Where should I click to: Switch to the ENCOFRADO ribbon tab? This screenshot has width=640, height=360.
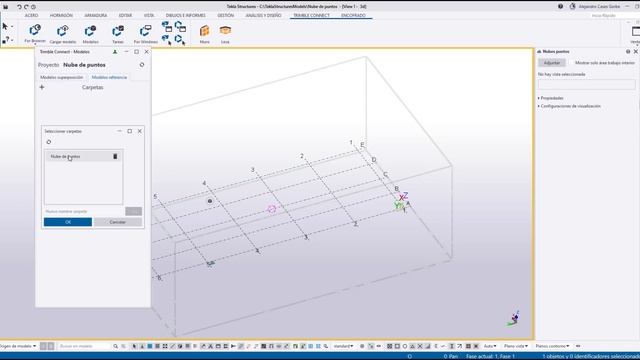[x=353, y=16]
